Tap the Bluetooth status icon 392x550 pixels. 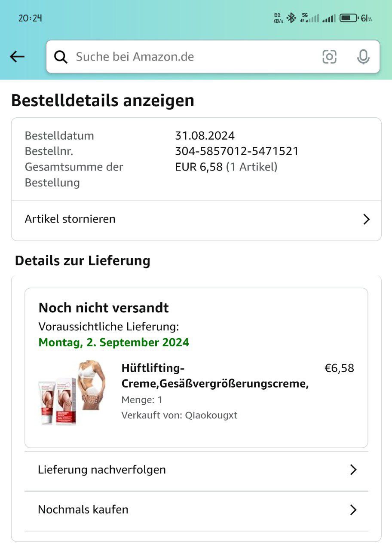tap(291, 18)
